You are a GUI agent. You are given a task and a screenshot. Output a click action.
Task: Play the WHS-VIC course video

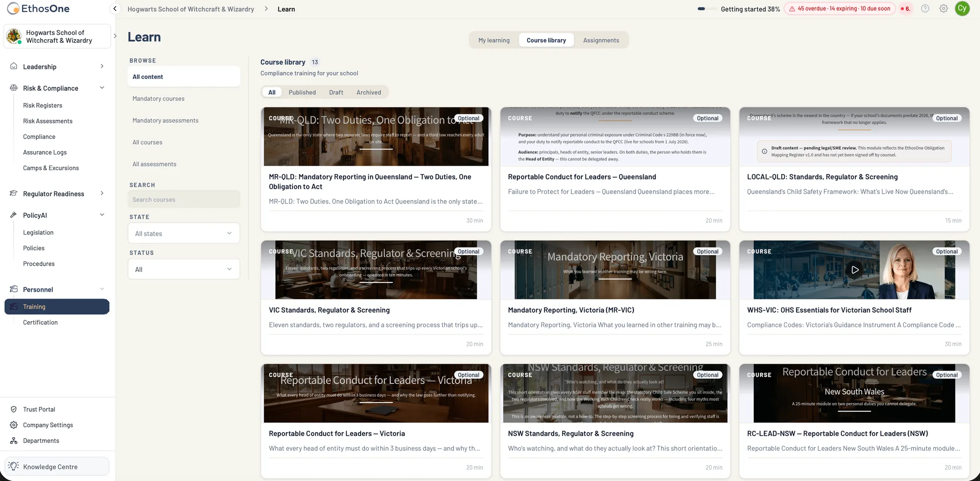tap(855, 270)
